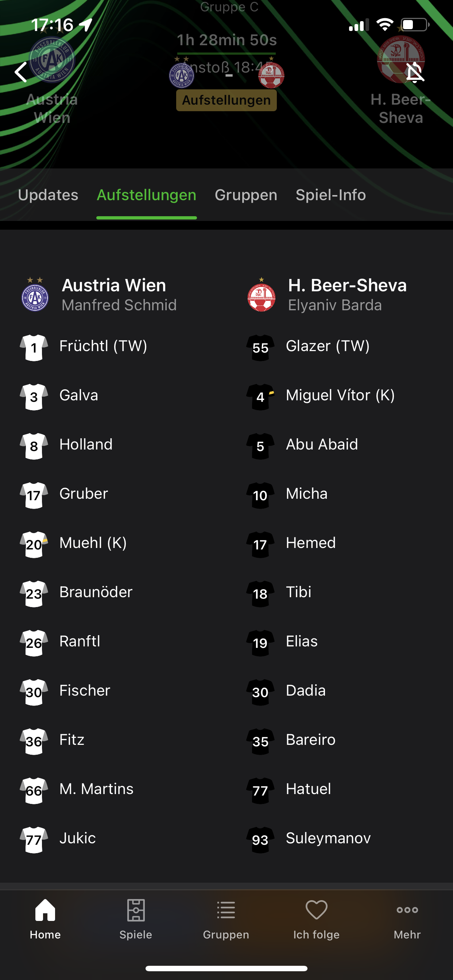453x980 pixels.
Task: Open the H. Beer-Sheva crest in lineup
Action: (x=261, y=295)
